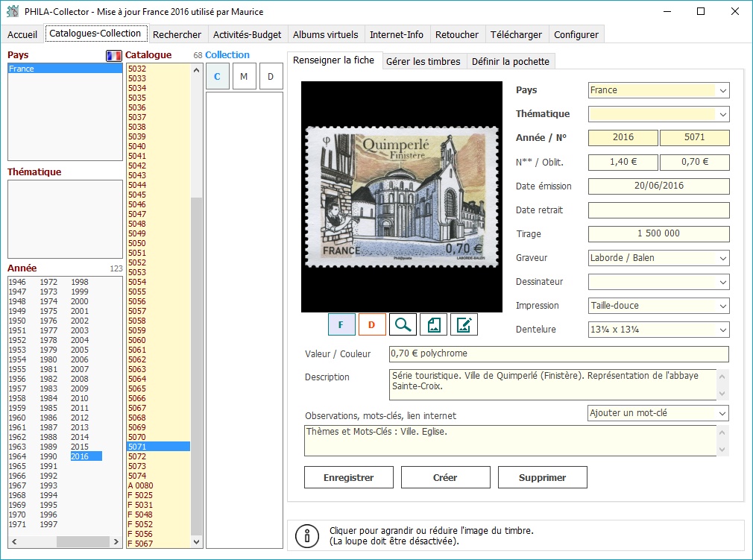Switch to the Retoucher tab

[457, 34]
